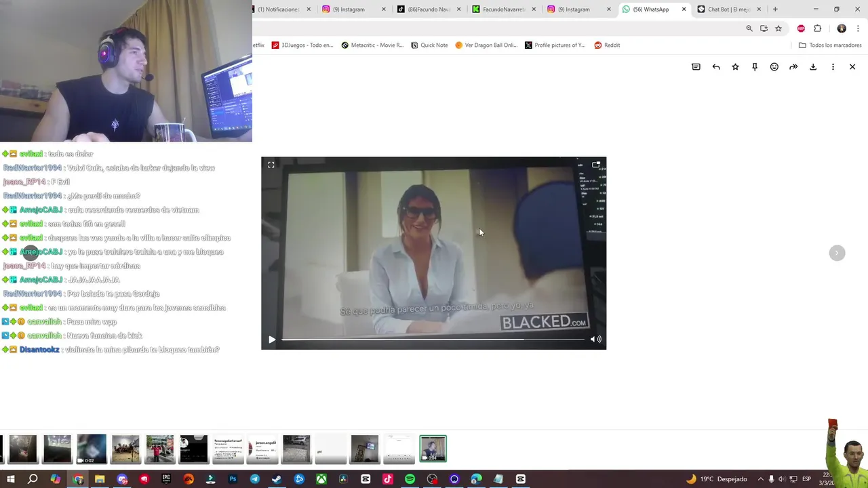Screen dimensions: 868x488
Task: Go to the next media with the arrow
Action: 837,253
